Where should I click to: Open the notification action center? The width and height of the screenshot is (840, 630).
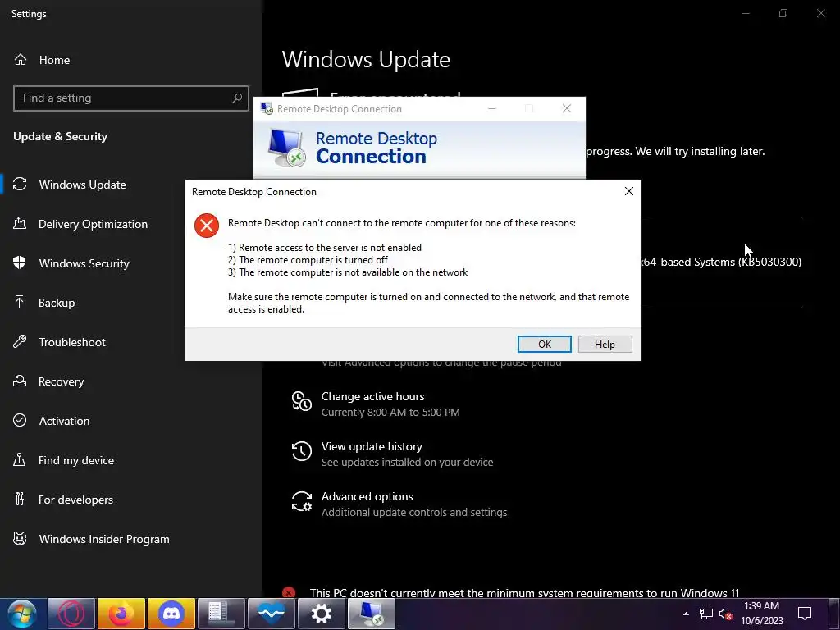(x=805, y=614)
